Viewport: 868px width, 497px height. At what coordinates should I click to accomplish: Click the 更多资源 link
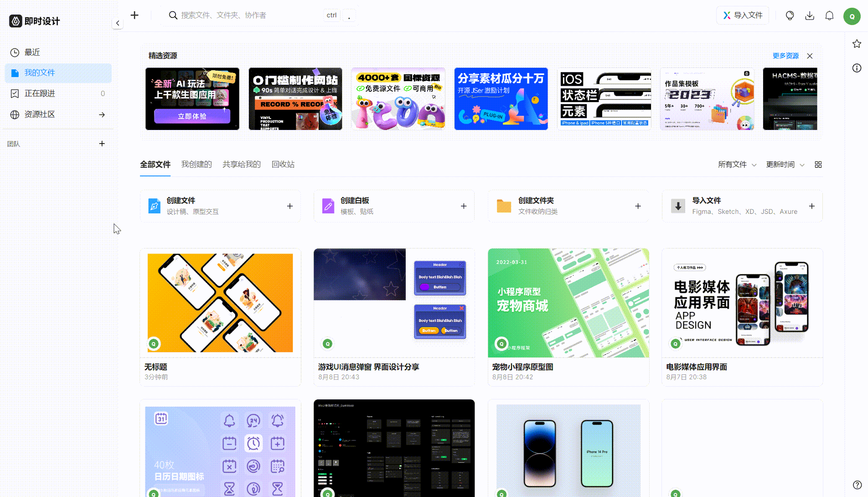click(785, 56)
